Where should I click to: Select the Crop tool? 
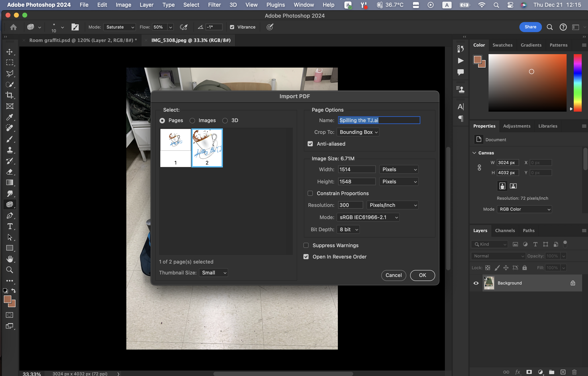click(9, 95)
